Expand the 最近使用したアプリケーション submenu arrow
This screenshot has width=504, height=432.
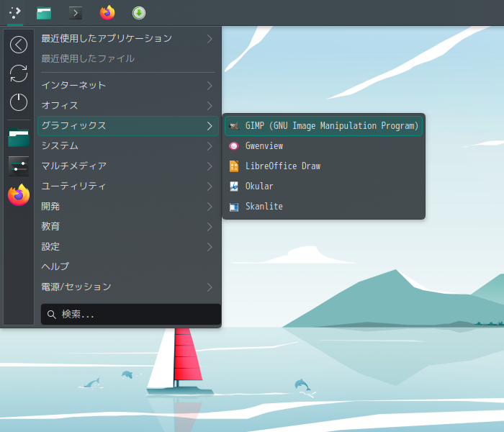click(x=210, y=39)
